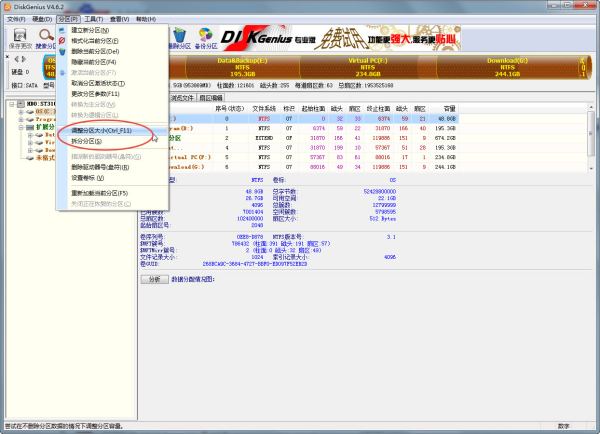The width and height of the screenshot is (600, 434).
Task: Click the 删除分区 trash bin toolbar icon
Action: click(180, 39)
